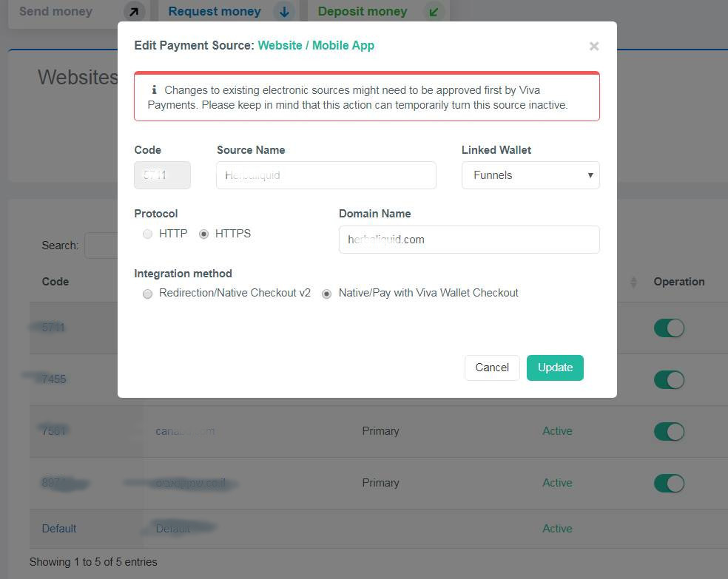Click the Update button

coord(555,368)
